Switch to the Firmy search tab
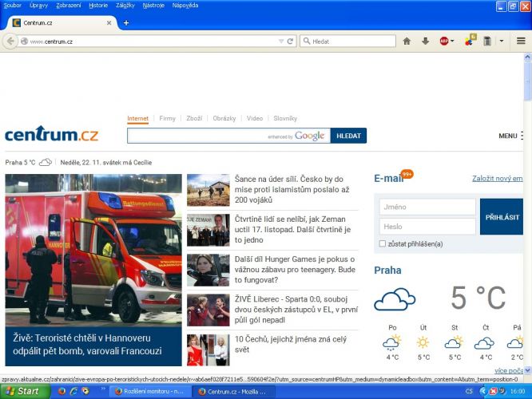The image size is (532, 399). click(x=167, y=118)
